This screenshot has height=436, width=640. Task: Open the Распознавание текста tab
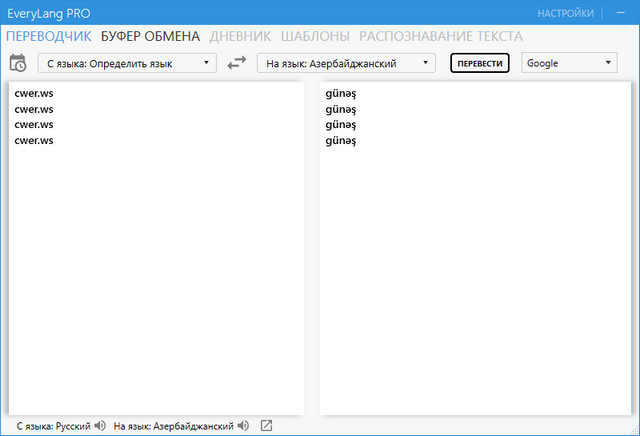click(x=440, y=36)
